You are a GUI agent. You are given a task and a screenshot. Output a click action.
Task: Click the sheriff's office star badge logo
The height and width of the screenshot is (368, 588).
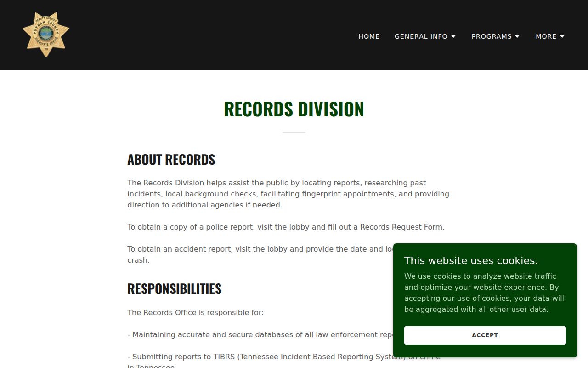click(x=46, y=35)
